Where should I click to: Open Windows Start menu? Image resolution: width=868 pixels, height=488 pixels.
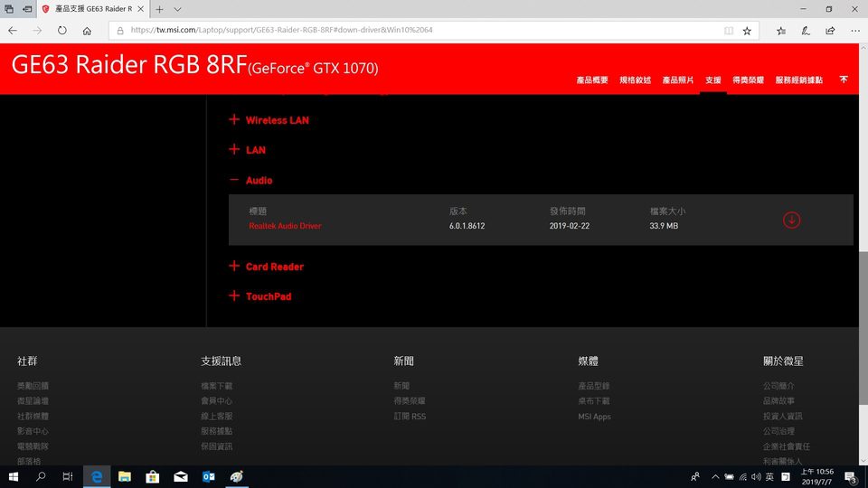pyautogui.click(x=14, y=476)
